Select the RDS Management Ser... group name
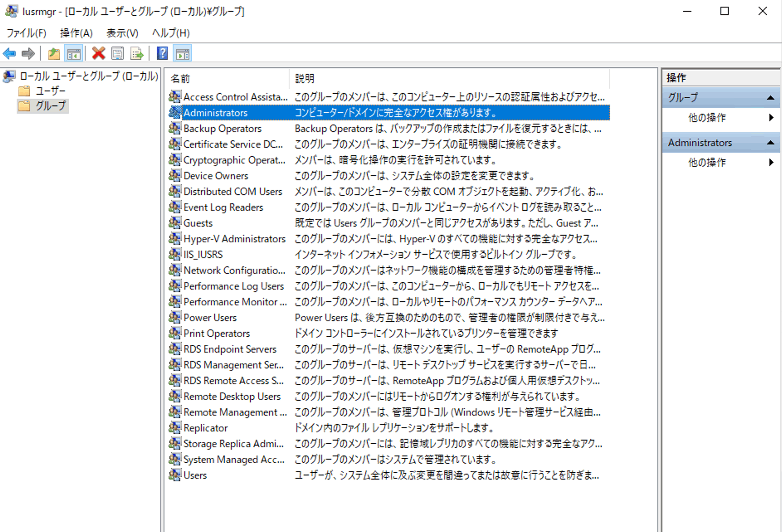 (234, 365)
